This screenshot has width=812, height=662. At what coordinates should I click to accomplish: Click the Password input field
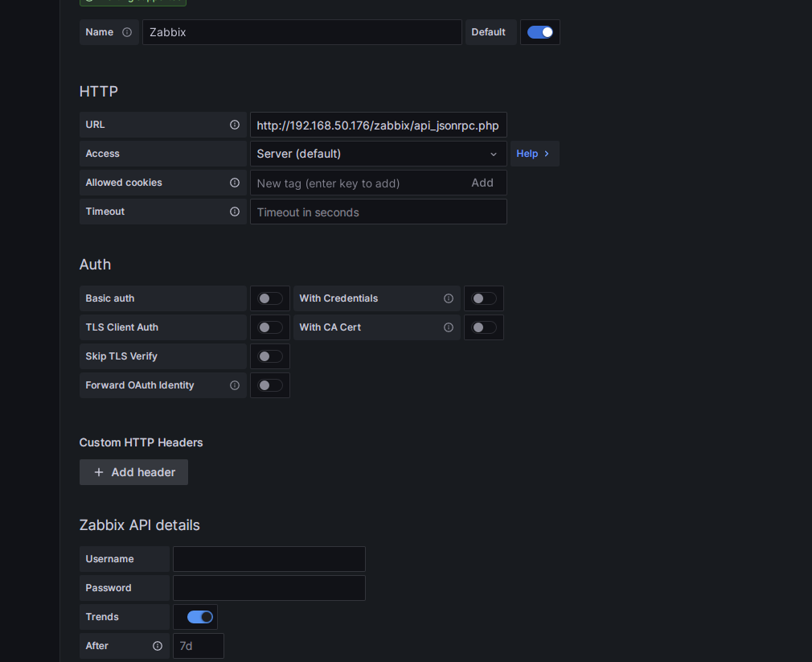(269, 588)
